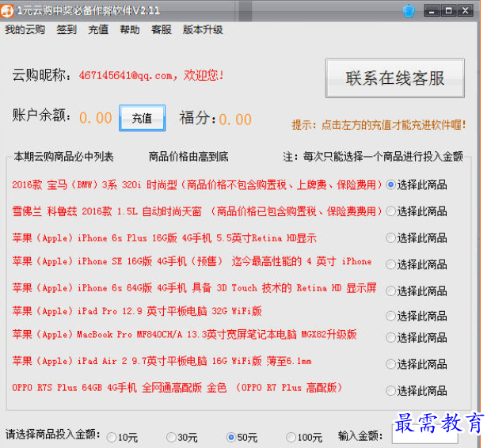Open the 签到 menu

[x=67, y=30]
